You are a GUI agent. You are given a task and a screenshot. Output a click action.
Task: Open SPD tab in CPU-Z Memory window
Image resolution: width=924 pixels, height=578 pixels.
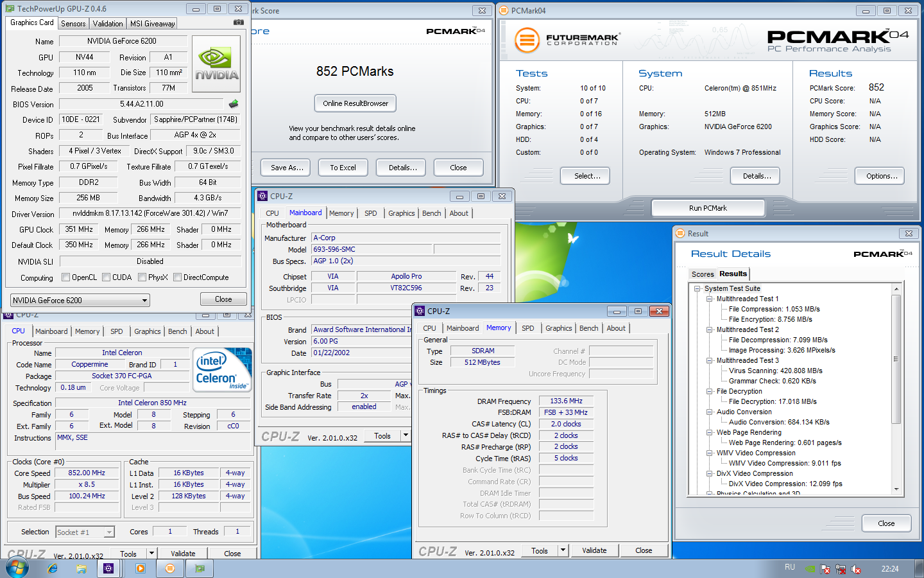pos(527,328)
